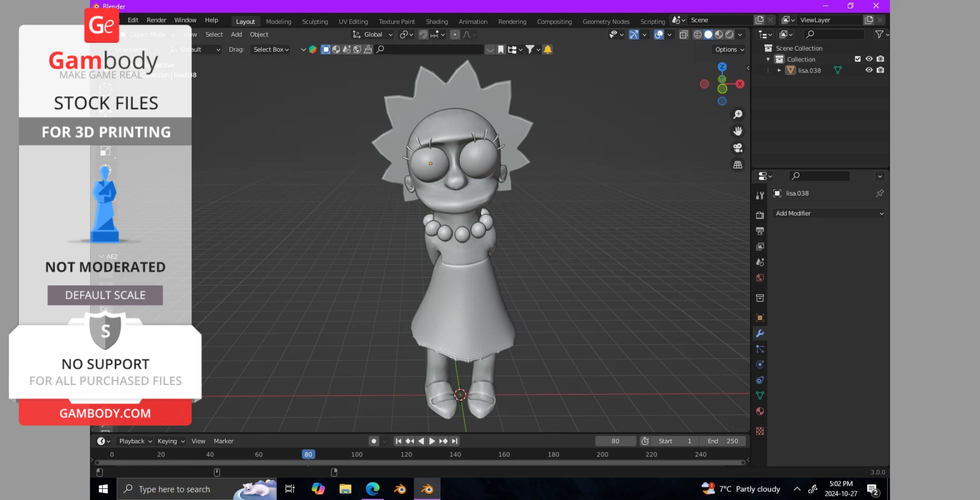Click frame 140 on the timeline ruler

pos(455,454)
